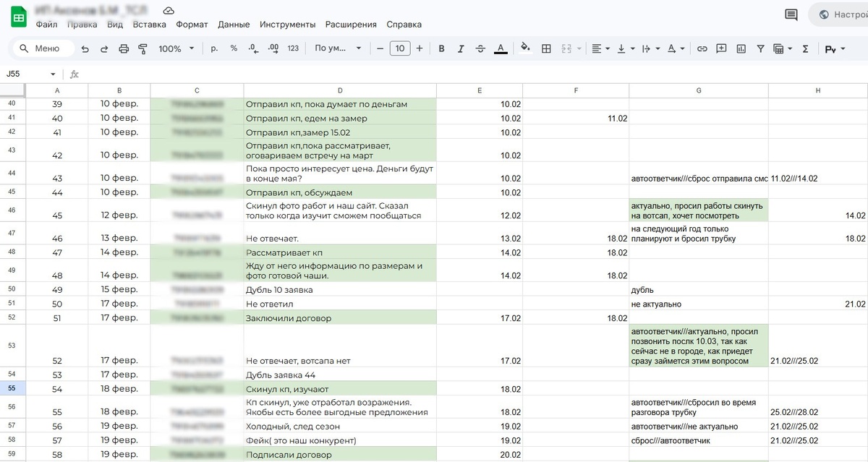The width and height of the screenshot is (868, 462).
Task: Open the Вид menu
Action: pos(115,24)
